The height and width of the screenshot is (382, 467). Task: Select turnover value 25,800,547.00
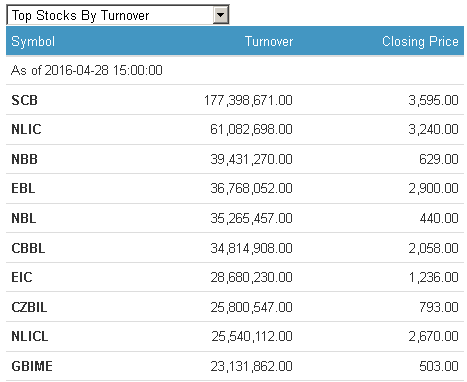[251, 307]
